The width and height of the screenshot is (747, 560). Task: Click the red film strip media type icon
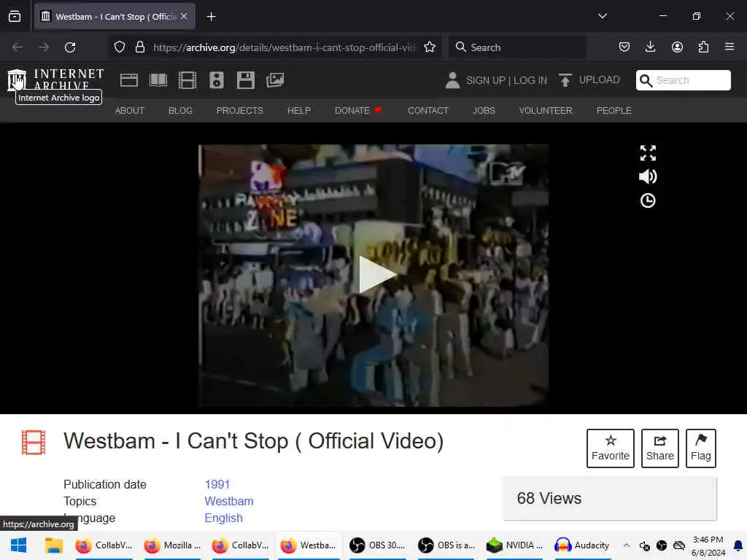[x=34, y=443]
